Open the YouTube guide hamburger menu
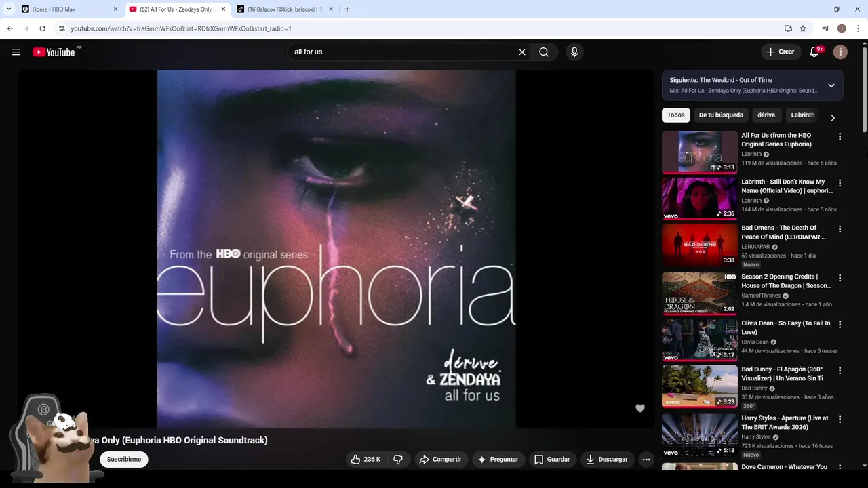Image resolution: width=868 pixels, height=488 pixels. point(16,52)
